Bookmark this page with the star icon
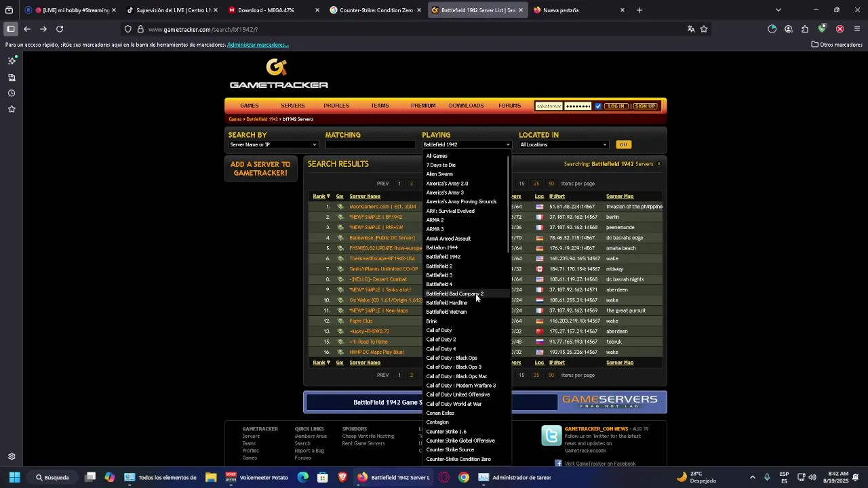Viewport: 868px width, 488px height. [x=704, y=29]
